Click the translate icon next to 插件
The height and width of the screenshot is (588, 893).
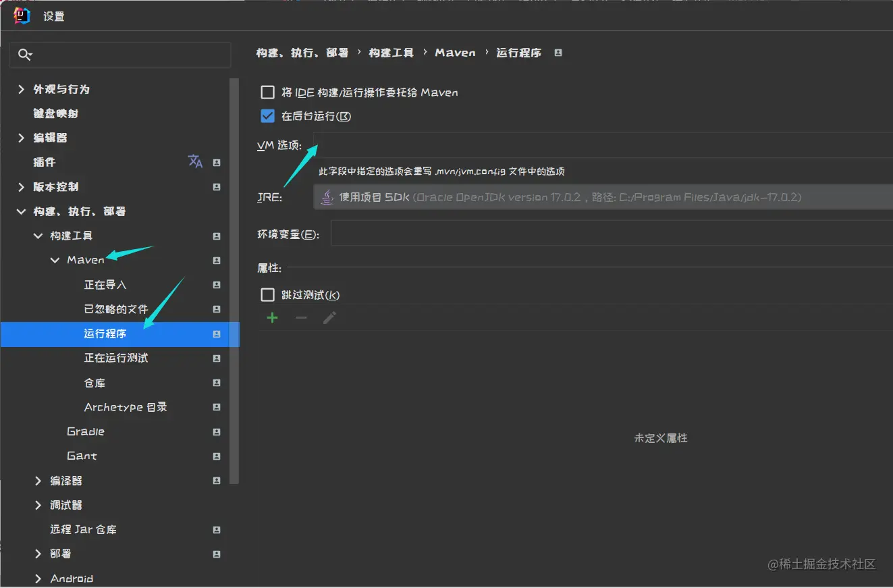click(195, 161)
